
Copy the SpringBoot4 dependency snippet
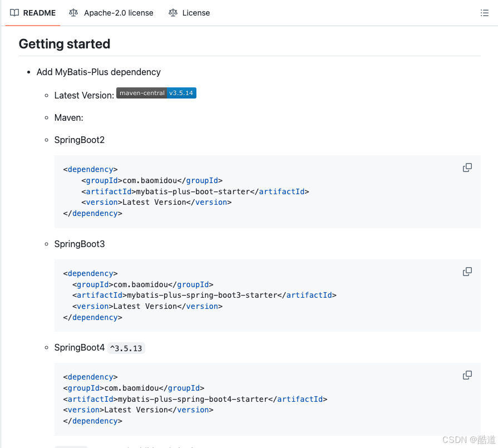[x=467, y=375]
